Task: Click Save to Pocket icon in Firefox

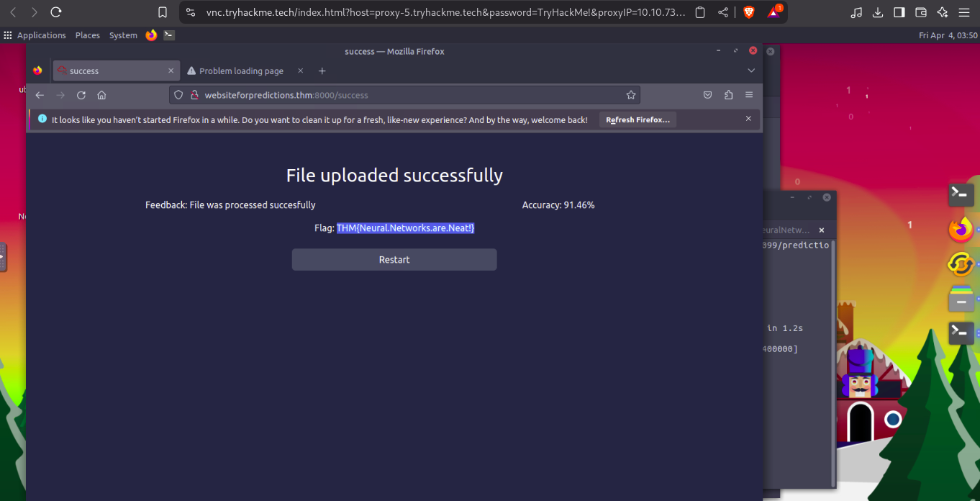Action: [707, 95]
